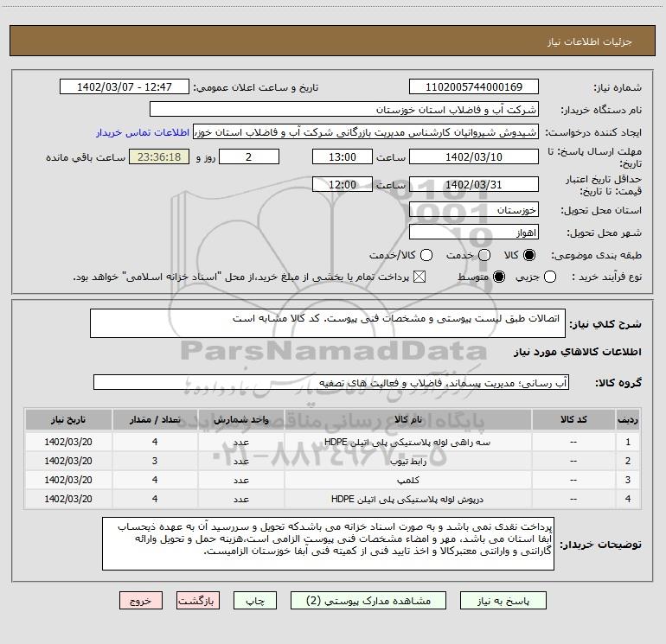Click the اطلاعات کالاهای مورد نیاز heading
666x644 pixels.
(x=578, y=353)
